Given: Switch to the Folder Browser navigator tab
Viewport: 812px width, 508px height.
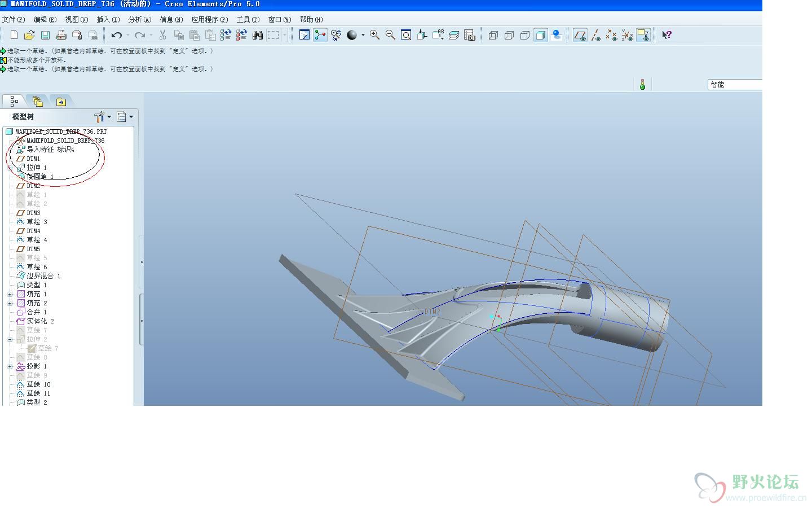Looking at the screenshot, I should point(37,102).
